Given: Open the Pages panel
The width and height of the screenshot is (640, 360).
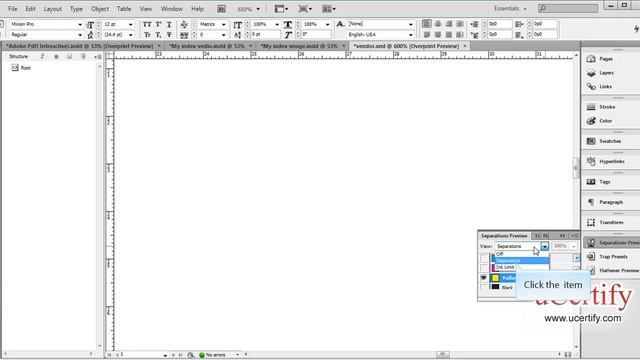Looking at the screenshot, I should [x=600, y=59].
